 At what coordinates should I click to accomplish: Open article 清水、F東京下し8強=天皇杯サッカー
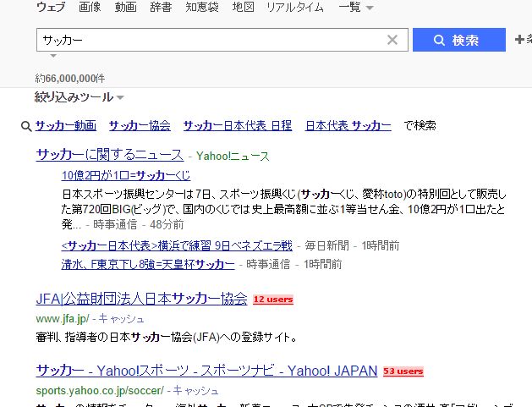pyautogui.click(x=148, y=264)
